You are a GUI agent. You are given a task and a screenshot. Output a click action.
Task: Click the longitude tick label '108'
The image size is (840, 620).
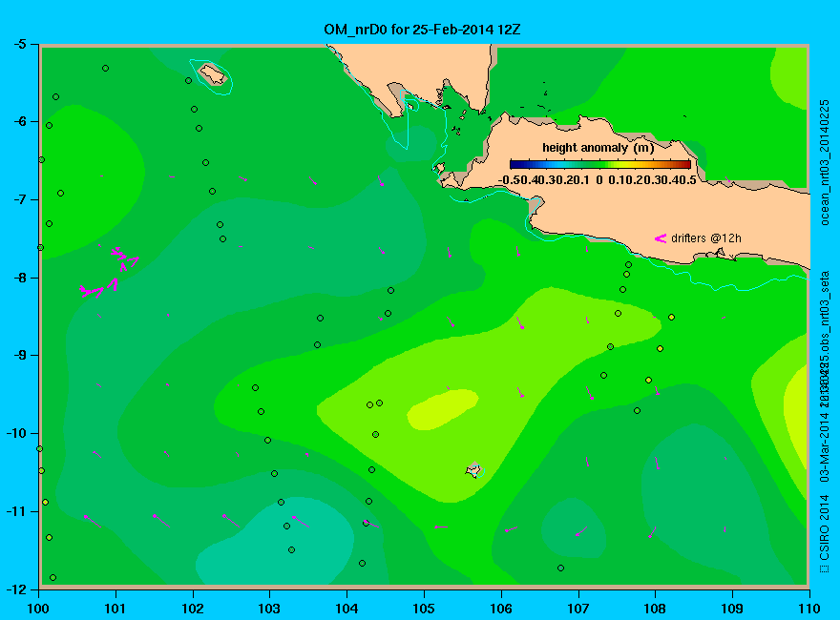tap(655, 609)
